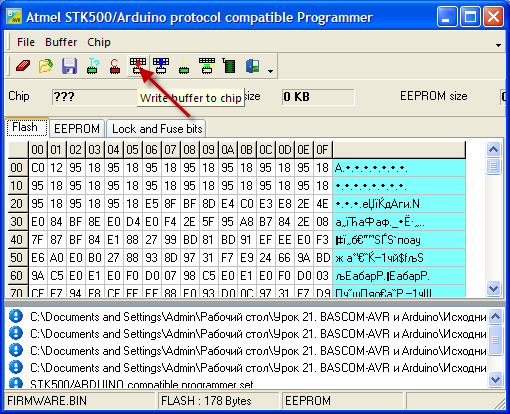Click the log panel scroll down arrow

tap(495, 379)
